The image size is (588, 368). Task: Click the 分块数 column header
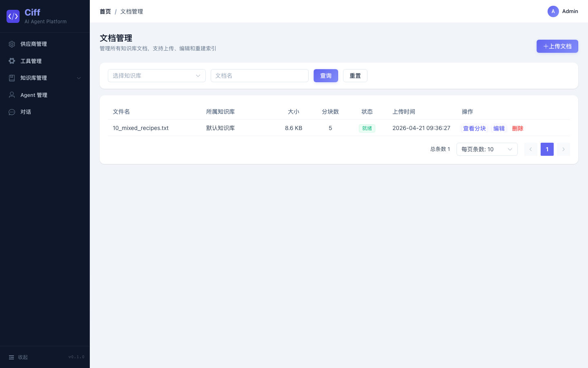coord(330,112)
